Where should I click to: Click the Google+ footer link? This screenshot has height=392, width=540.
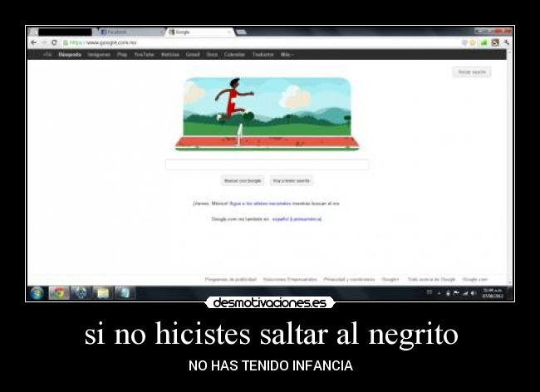pyautogui.click(x=390, y=279)
